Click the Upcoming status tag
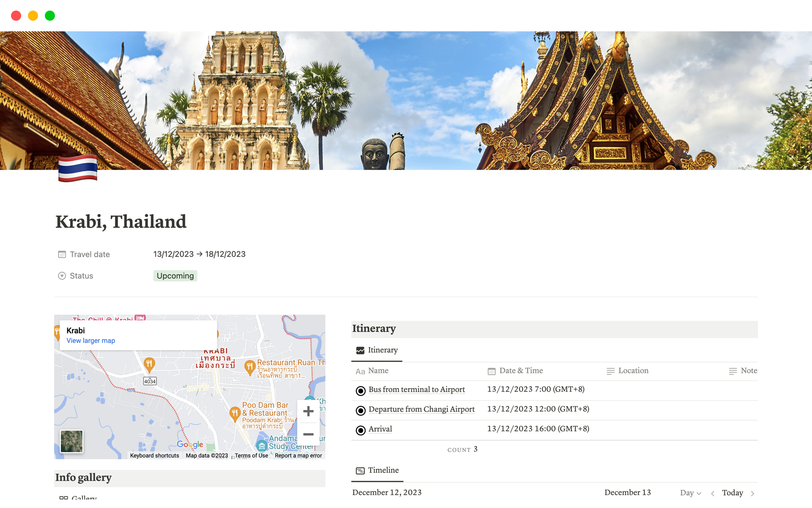This screenshot has height=508, width=812. tap(175, 276)
